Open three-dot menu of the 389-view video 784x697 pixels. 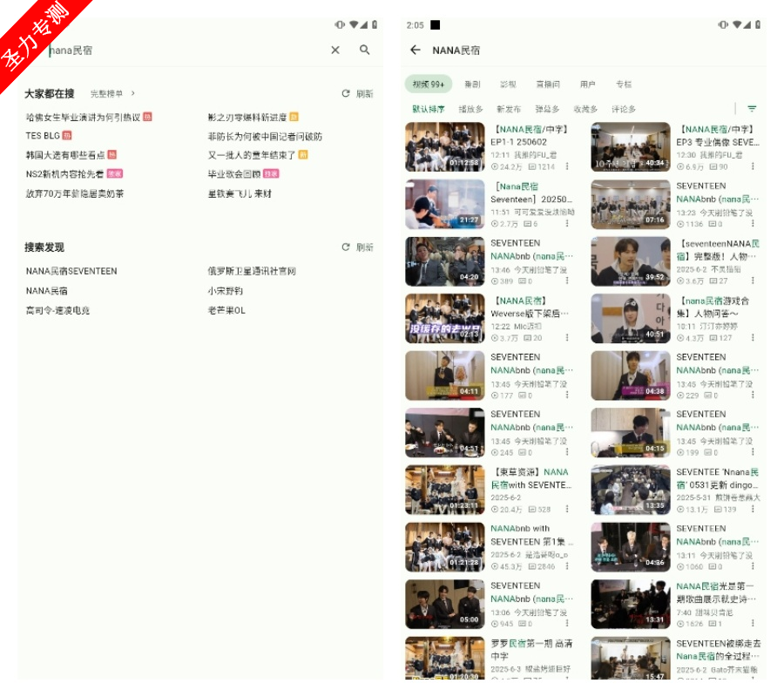tap(567, 281)
